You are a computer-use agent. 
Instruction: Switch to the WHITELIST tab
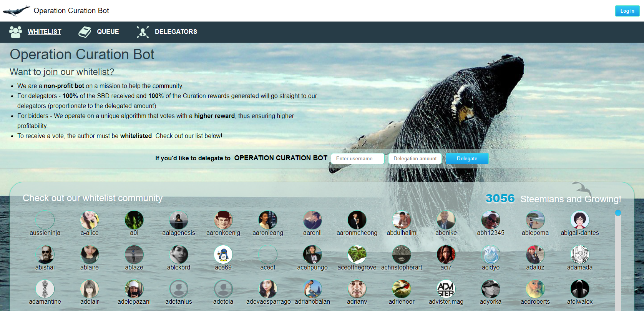point(45,32)
